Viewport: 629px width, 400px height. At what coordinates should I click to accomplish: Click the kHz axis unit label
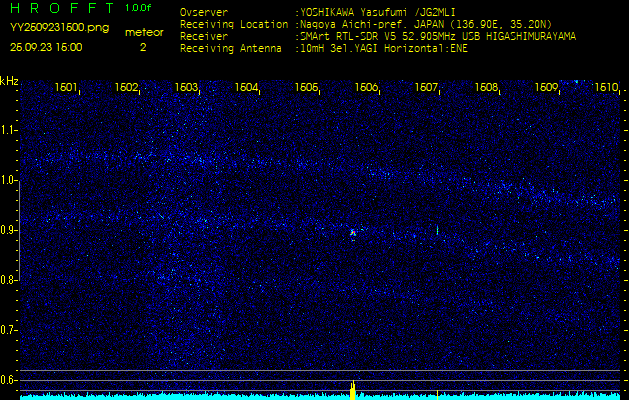9,81
